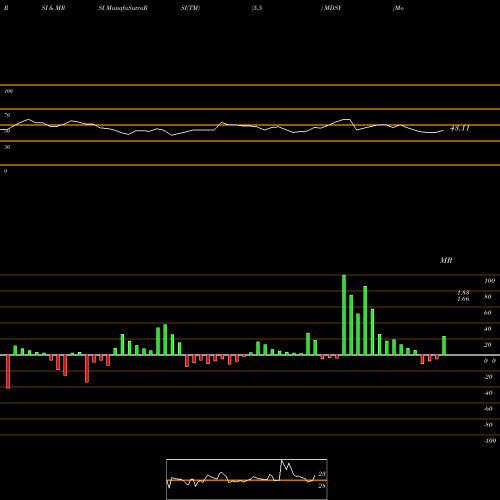Click the RSI axis label 70

pos(7,115)
